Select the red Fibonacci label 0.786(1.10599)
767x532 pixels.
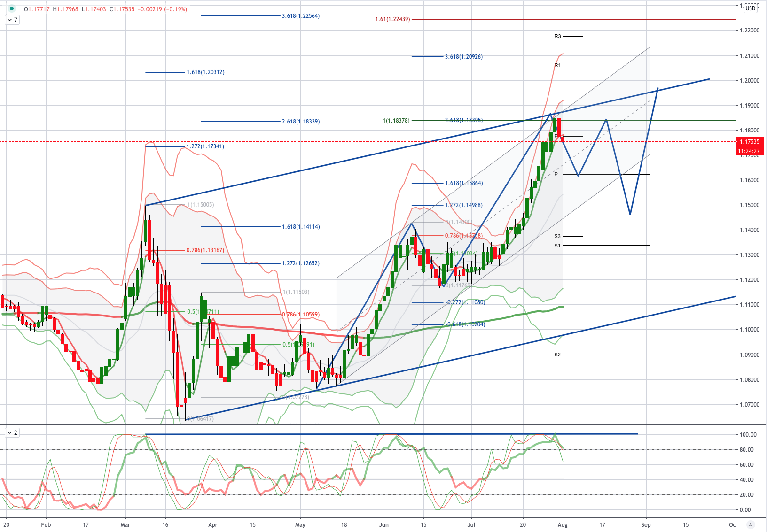(x=301, y=315)
